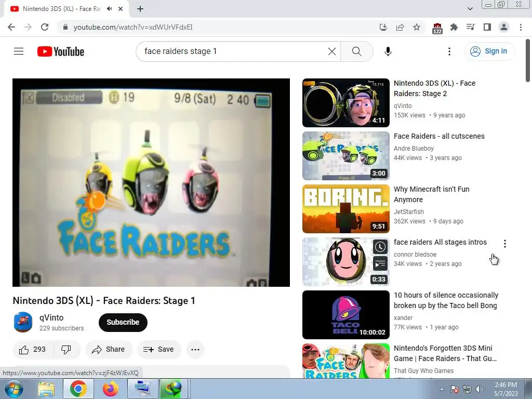This screenshot has width=532, height=399.
Task: Save the video to a playlist
Action: [159, 349]
